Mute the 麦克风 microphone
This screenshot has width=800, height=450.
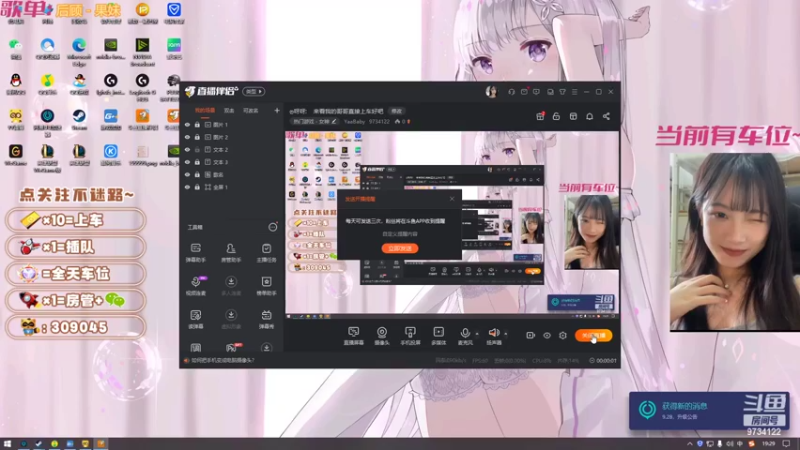pyautogui.click(x=465, y=336)
